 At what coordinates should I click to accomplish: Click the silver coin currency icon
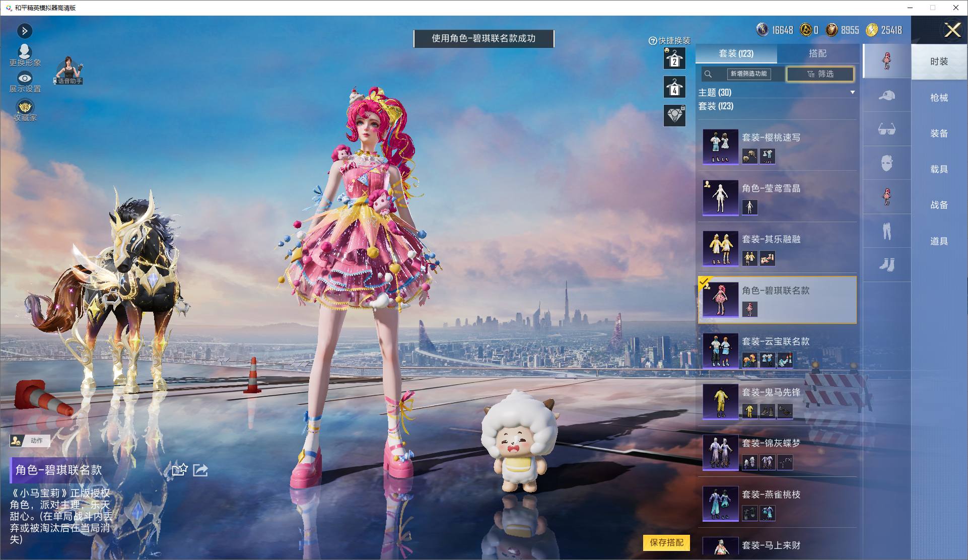763,30
